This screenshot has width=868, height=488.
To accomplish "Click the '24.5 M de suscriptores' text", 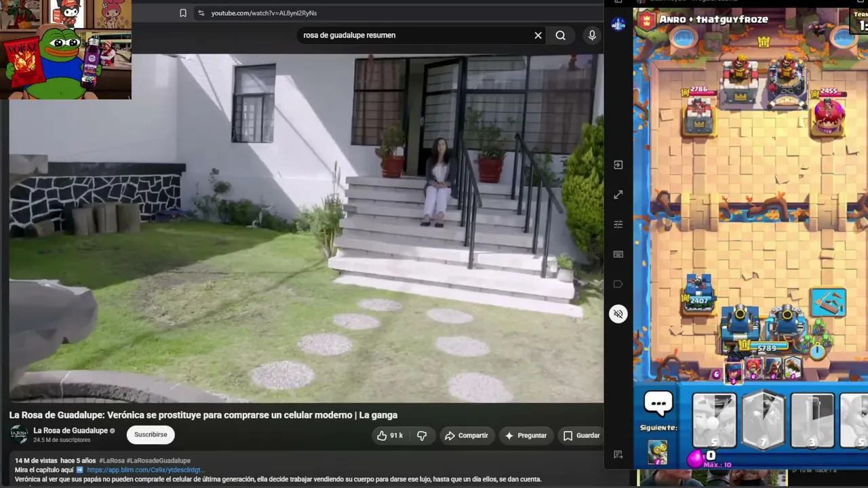I will (x=62, y=440).
